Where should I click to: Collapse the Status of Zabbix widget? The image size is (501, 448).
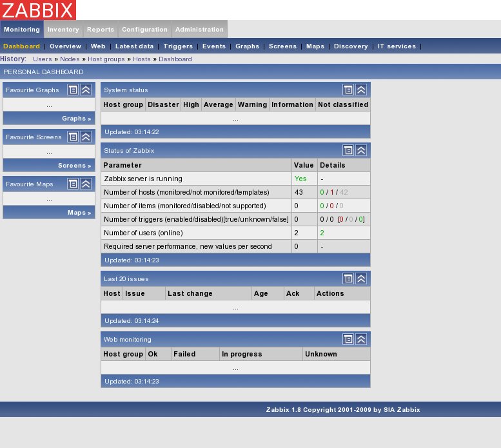[x=361, y=150]
